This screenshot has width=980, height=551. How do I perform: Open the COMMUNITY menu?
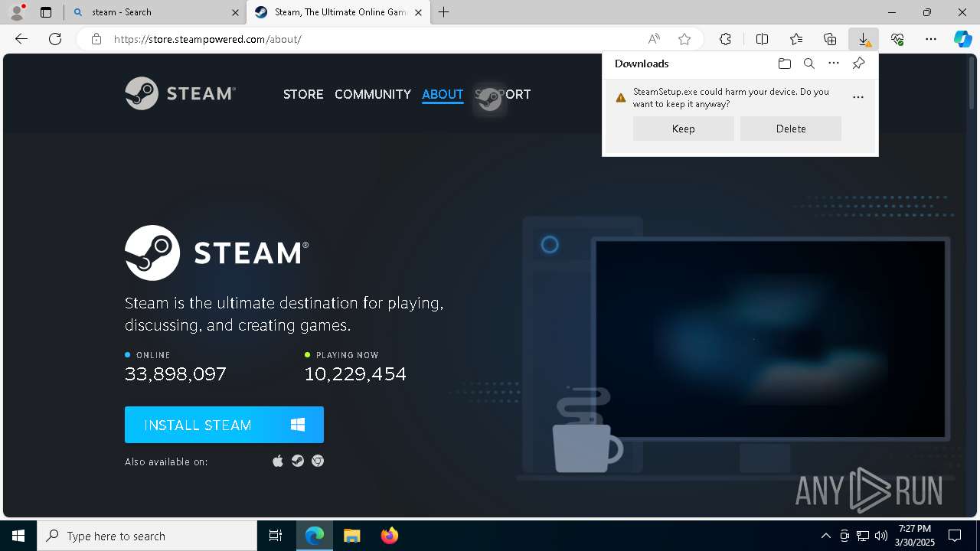(373, 94)
